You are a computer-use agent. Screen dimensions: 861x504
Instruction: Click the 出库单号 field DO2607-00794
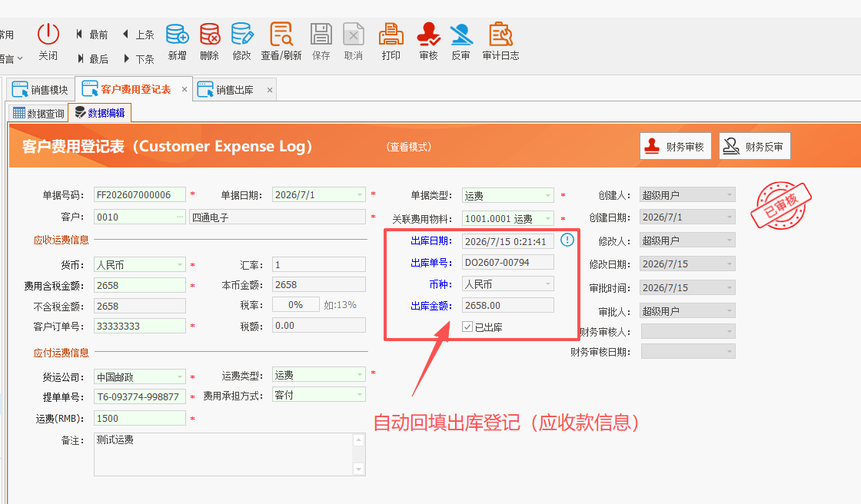pyautogui.click(x=508, y=263)
